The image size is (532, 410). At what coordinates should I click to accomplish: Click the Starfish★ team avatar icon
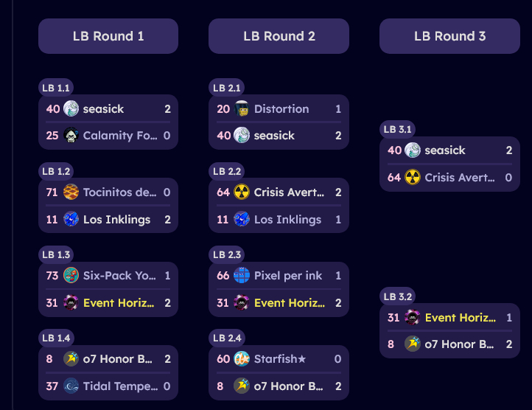(x=242, y=359)
